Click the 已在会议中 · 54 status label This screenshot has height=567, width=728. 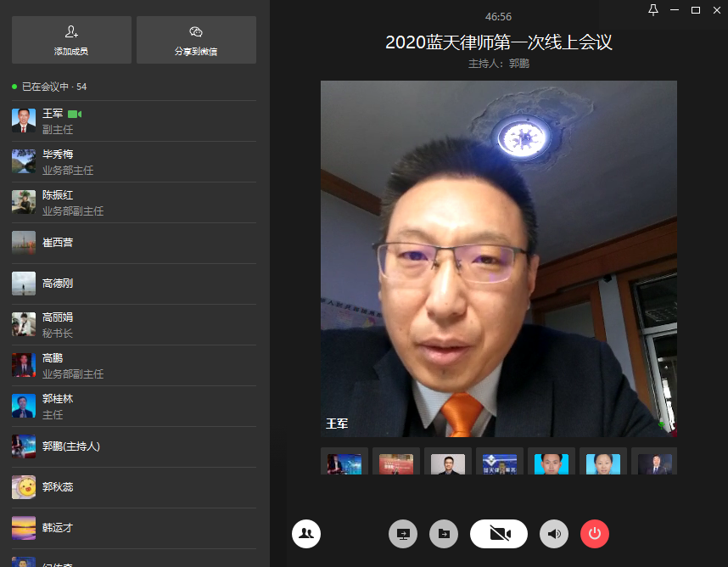[x=53, y=87]
